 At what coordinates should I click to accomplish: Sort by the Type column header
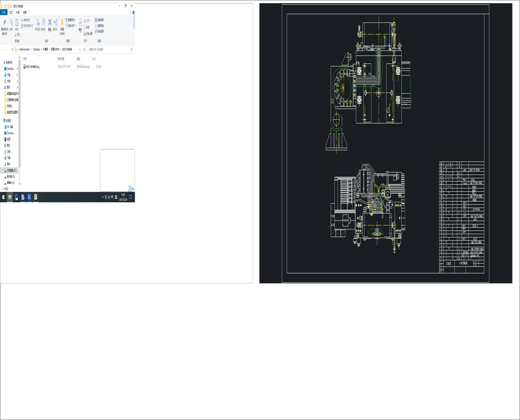[78, 59]
